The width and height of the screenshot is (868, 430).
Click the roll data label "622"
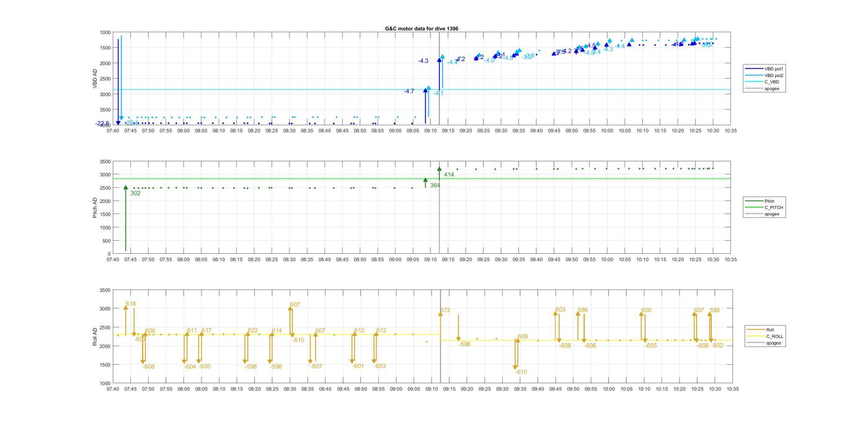[x=253, y=331]
